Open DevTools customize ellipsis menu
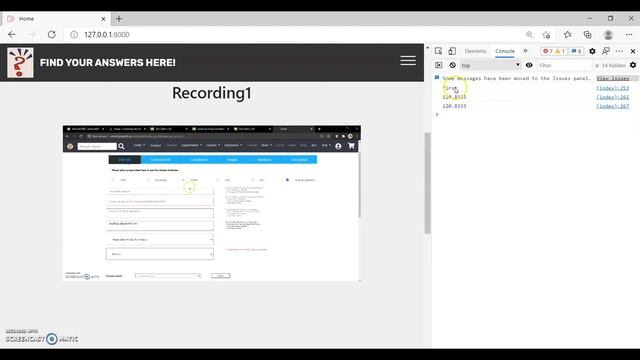This screenshot has width=640, height=360. (x=619, y=51)
